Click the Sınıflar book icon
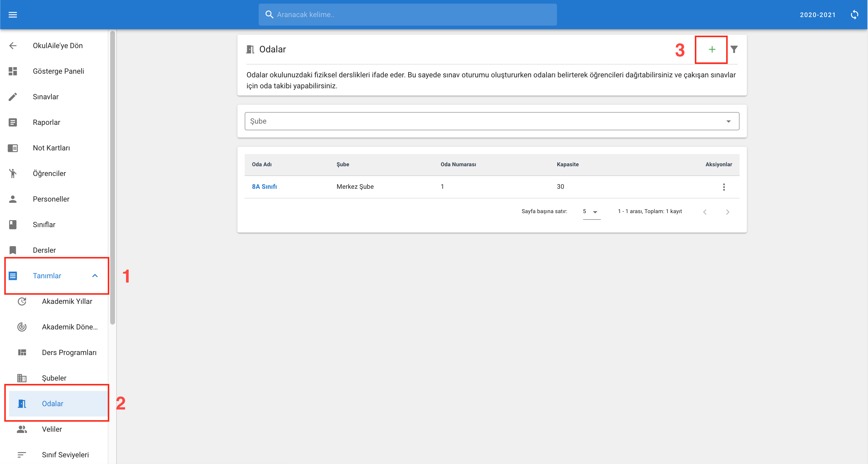868x464 pixels. click(x=13, y=225)
